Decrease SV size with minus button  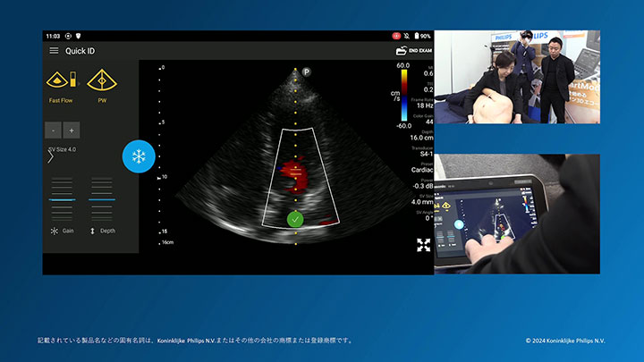54,130
